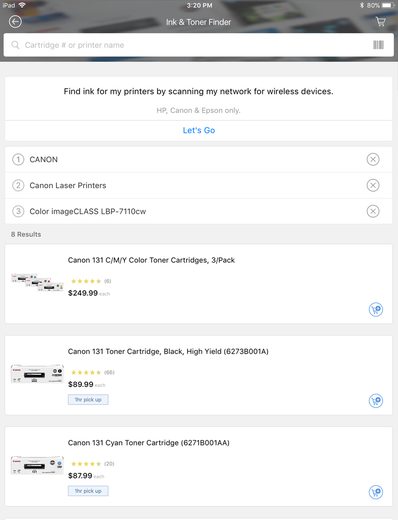
Task: Select step 2 Canon Laser Printers row
Action: (x=198, y=185)
